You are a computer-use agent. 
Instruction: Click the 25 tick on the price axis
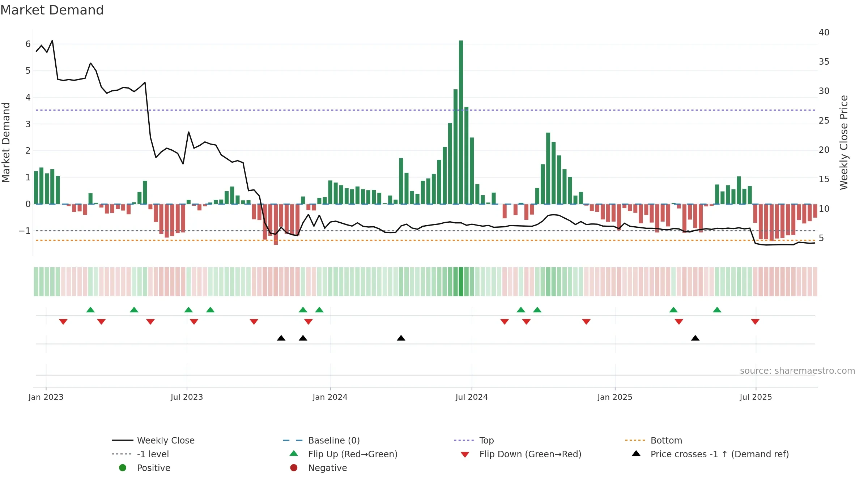tap(824, 120)
